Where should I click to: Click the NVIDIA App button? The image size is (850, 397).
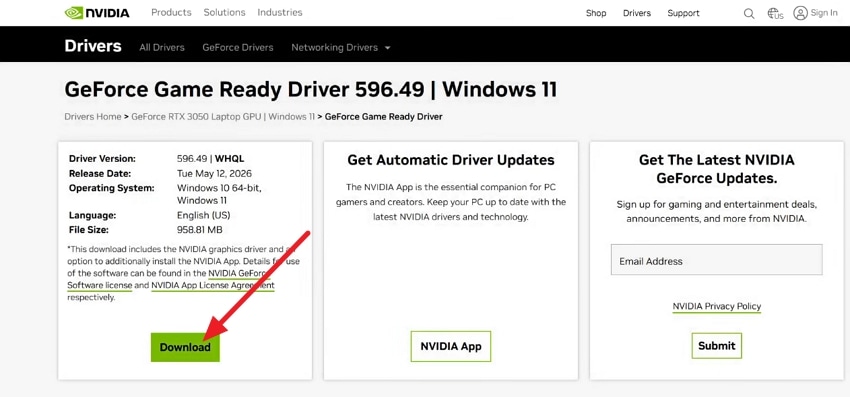click(450, 346)
